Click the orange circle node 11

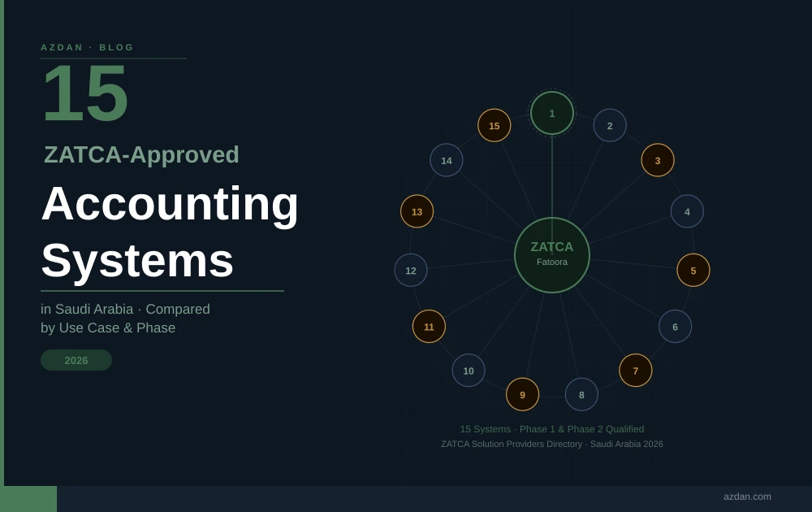(x=429, y=327)
